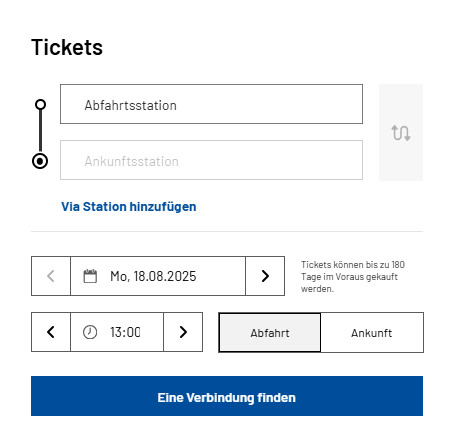
Task: Click the vertical line joining station markers
Action: point(40,131)
